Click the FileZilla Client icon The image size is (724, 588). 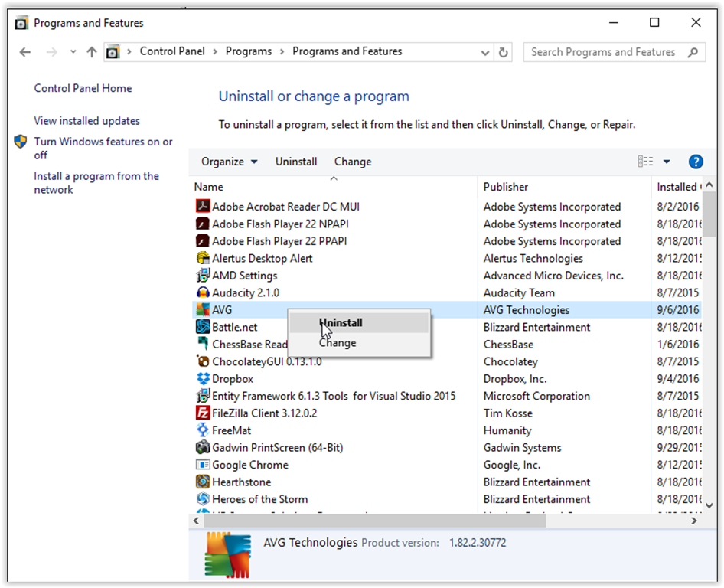[x=203, y=413]
